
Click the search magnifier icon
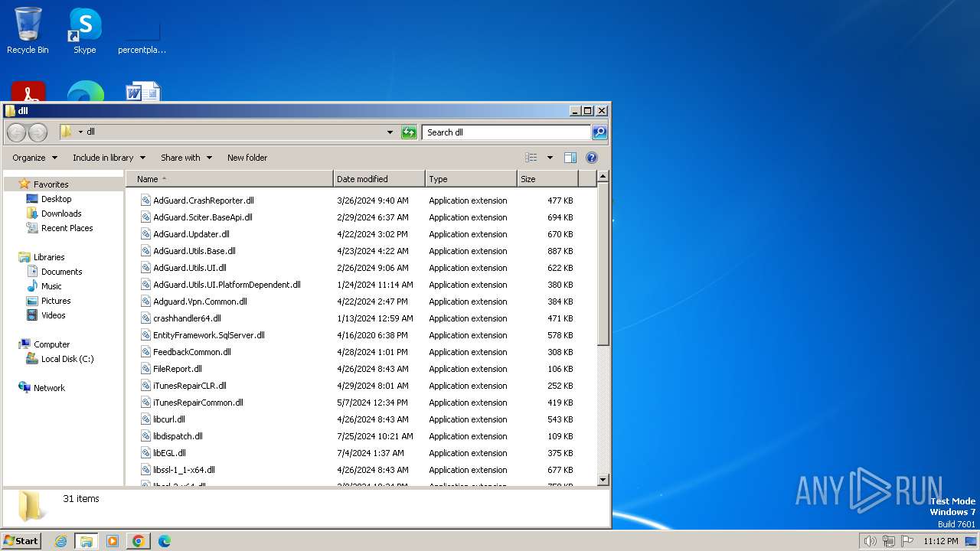(x=599, y=132)
